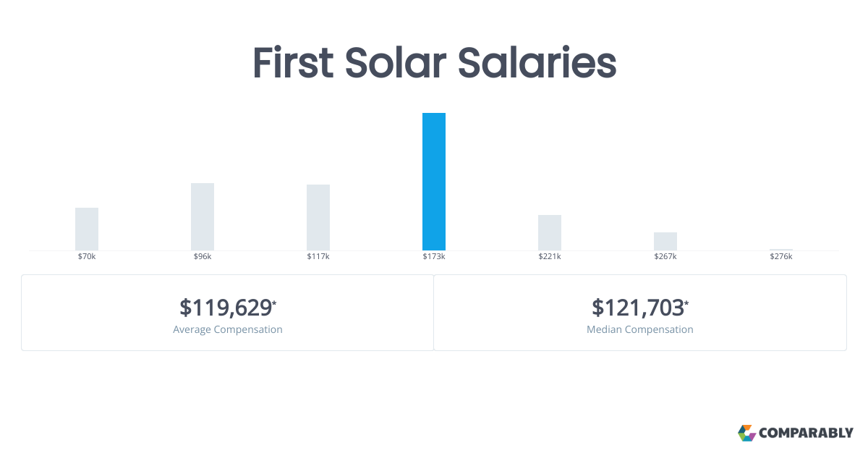Screen dimensions: 868x456
Task: Click the $221k axis label
Action: [x=550, y=257]
